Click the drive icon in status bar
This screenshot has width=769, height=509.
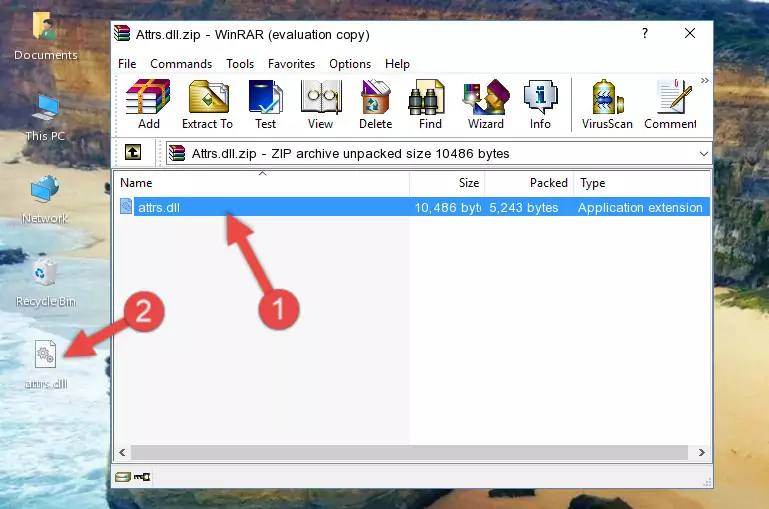(x=122, y=477)
